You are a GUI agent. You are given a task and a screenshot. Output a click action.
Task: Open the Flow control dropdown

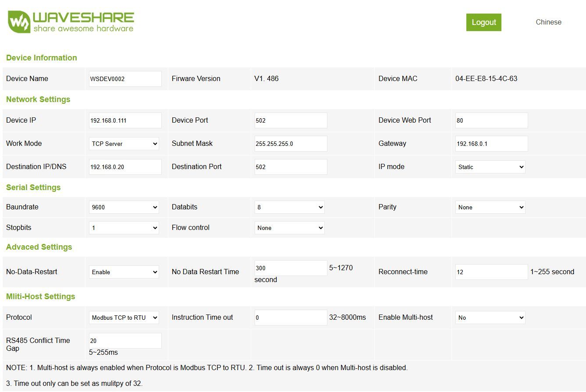click(289, 228)
